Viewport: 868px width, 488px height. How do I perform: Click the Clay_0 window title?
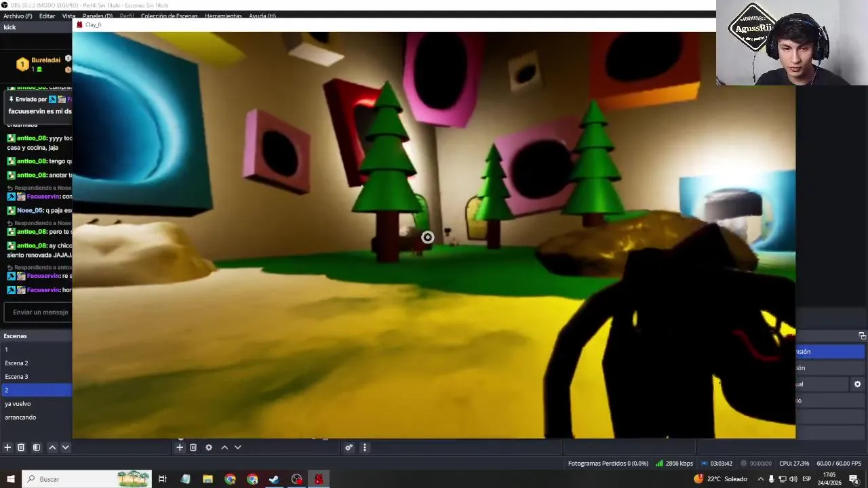(93, 24)
